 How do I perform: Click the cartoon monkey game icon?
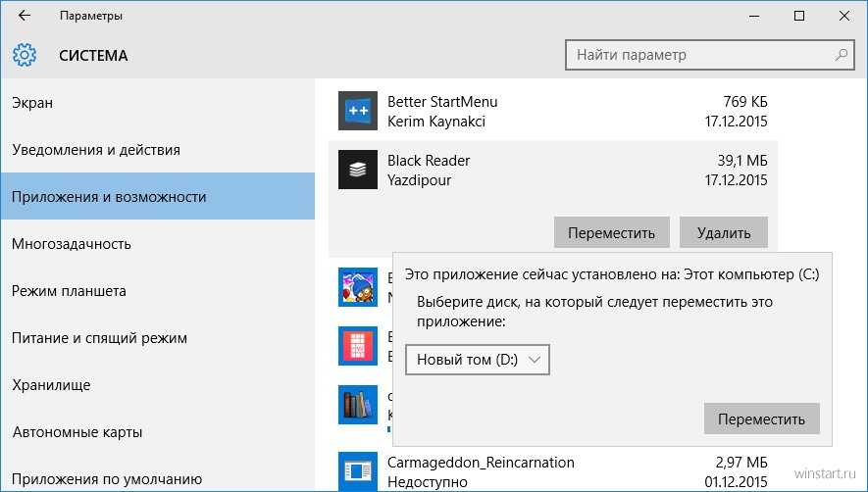[x=358, y=287]
